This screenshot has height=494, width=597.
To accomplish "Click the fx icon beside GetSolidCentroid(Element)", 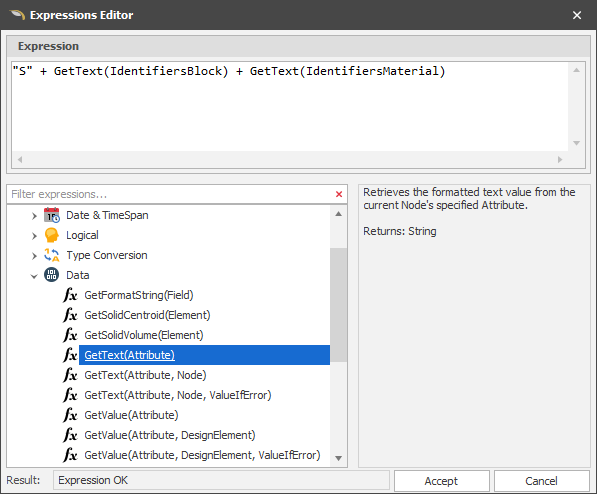I will (x=70, y=315).
